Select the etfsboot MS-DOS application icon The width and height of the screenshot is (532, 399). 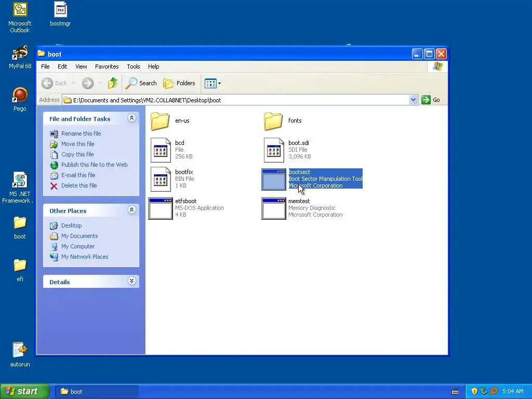[161, 209]
